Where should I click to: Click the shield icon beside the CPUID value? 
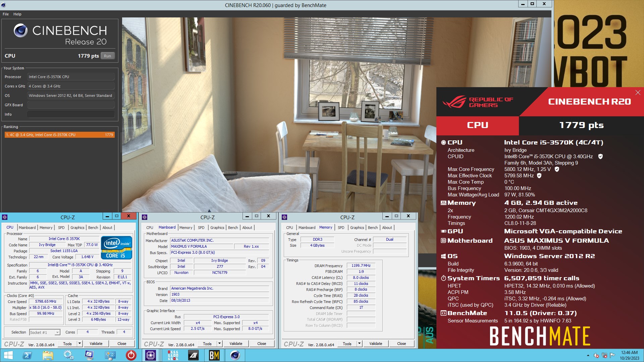[x=600, y=157]
